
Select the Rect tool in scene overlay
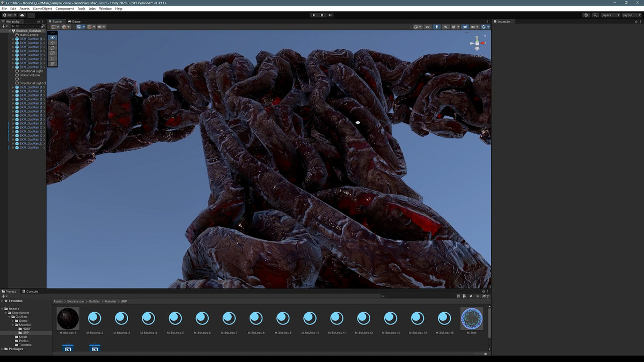click(52, 58)
